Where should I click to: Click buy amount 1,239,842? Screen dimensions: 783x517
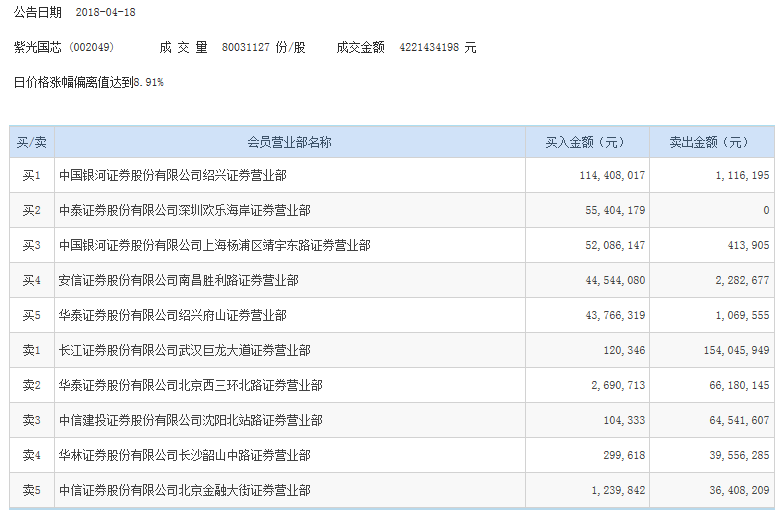pyautogui.click(x=618, y=490)
